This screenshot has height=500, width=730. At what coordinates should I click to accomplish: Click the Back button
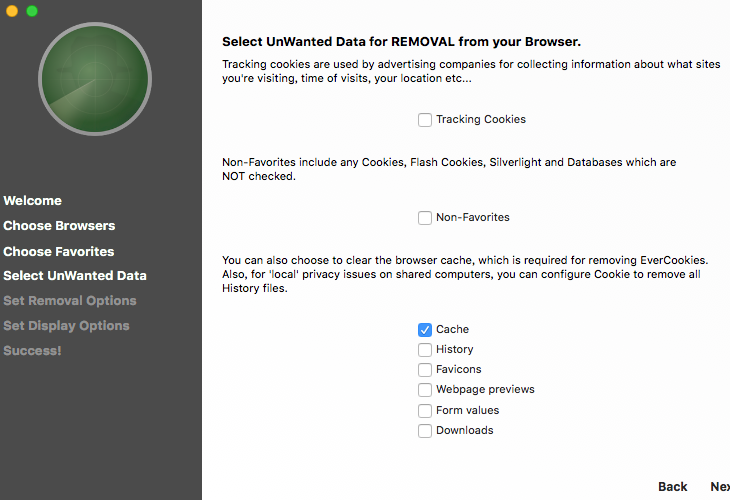click(x=673, y=486)
